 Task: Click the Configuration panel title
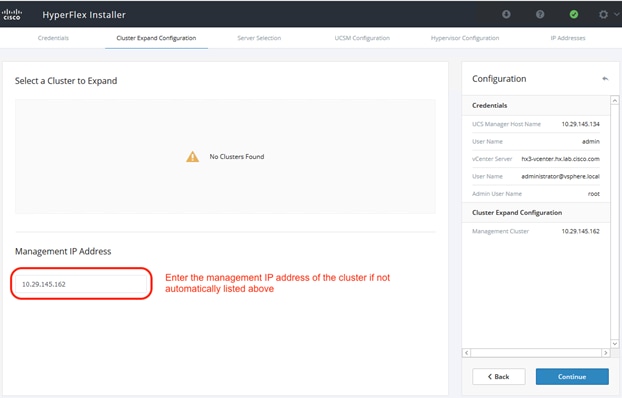pos(499,79)
